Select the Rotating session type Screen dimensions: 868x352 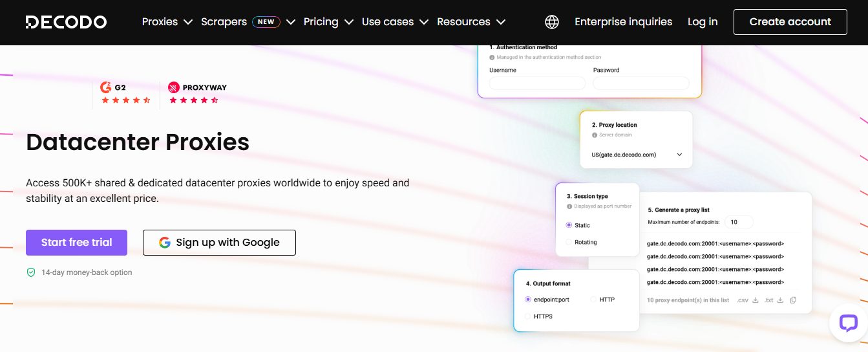pyautogui.click(x=569, y=242)
